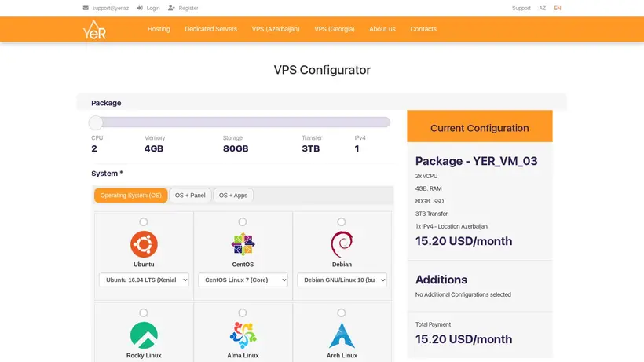The image size is (644, 362).
Task: Select the Rocky Linux radio button
Action: click(x=144, y=313)
